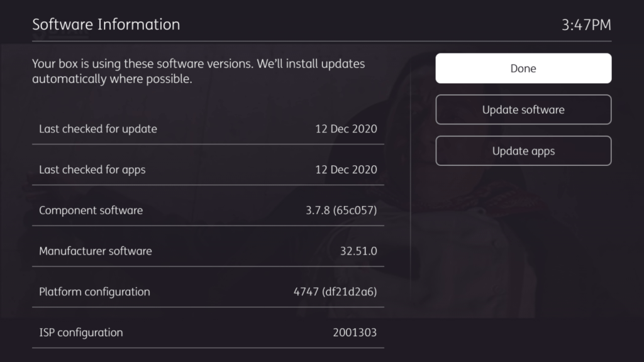The image size is (644, 362).
Task: Choose the Update apps button
Action: click(523, 151)
